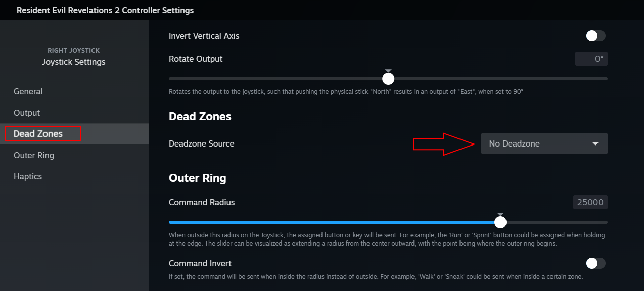The image size is (644, 291).
Task: Open the Deadzone Source dropdown
Action: (544, 143)
